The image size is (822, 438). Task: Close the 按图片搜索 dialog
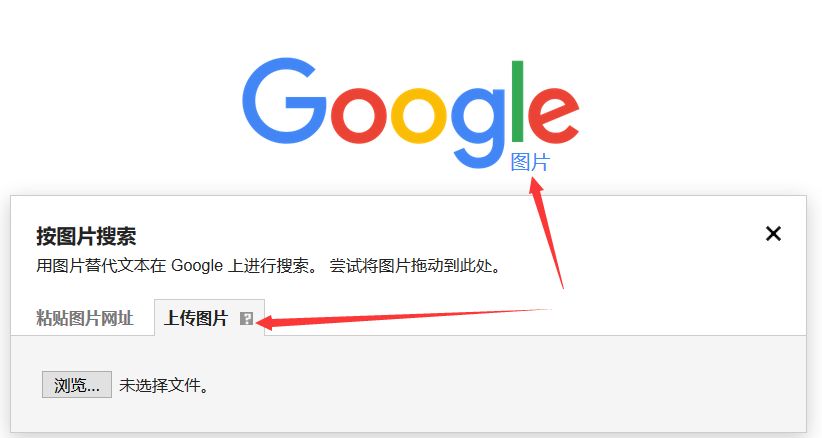773,234
